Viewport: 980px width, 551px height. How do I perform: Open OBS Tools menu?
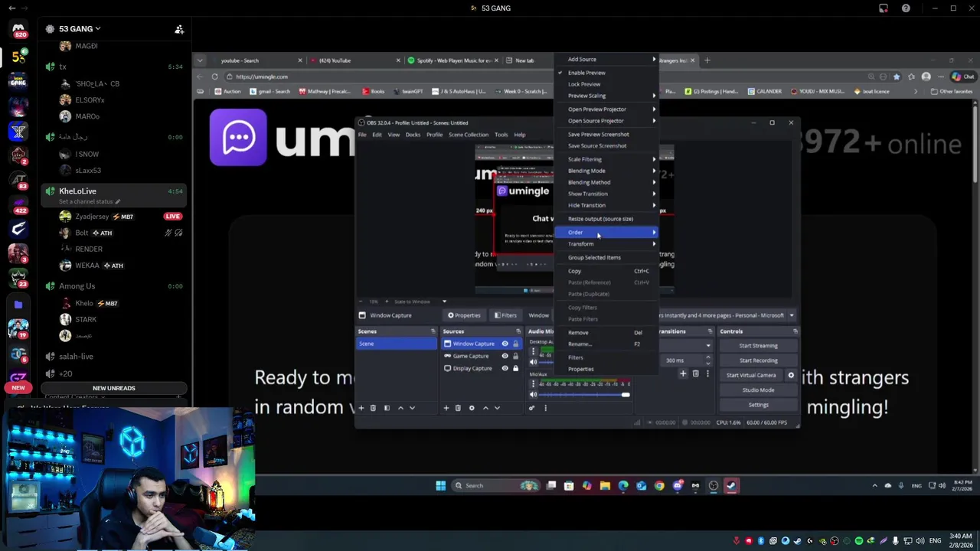tap(501, 135)
